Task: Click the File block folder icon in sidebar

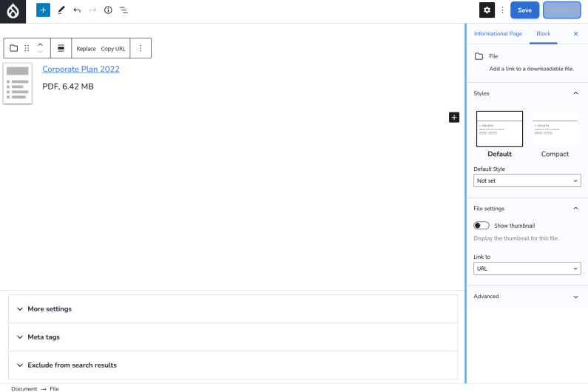Action: (479, 56)
